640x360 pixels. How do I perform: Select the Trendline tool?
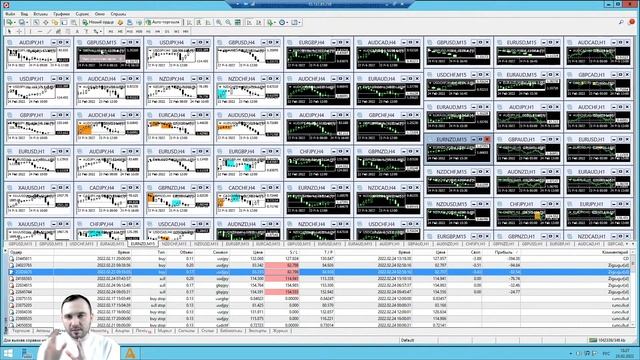49,31
